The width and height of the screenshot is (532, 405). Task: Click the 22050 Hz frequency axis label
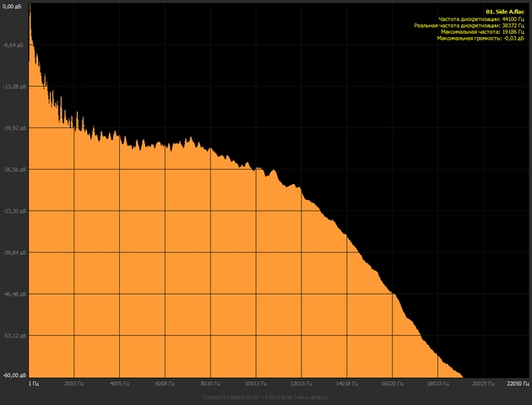pyautogui.click(x=517, y=382)
